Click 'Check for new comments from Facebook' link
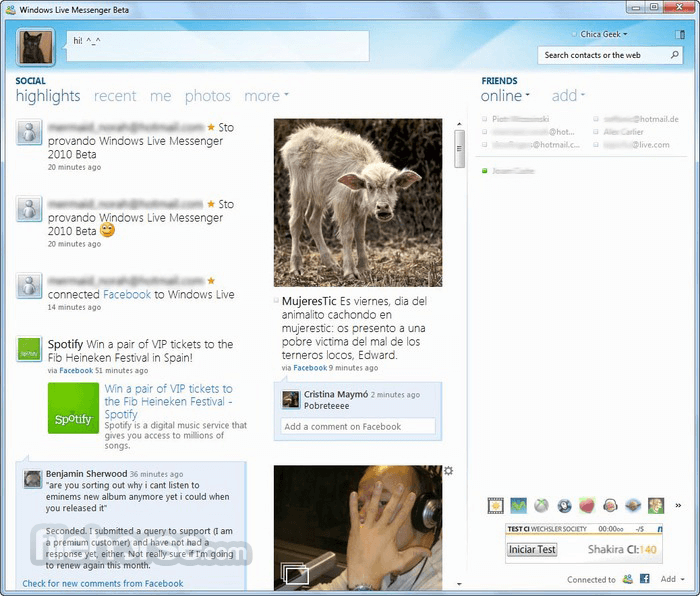The width and height of the screenshot is (700, 596). 103,583
